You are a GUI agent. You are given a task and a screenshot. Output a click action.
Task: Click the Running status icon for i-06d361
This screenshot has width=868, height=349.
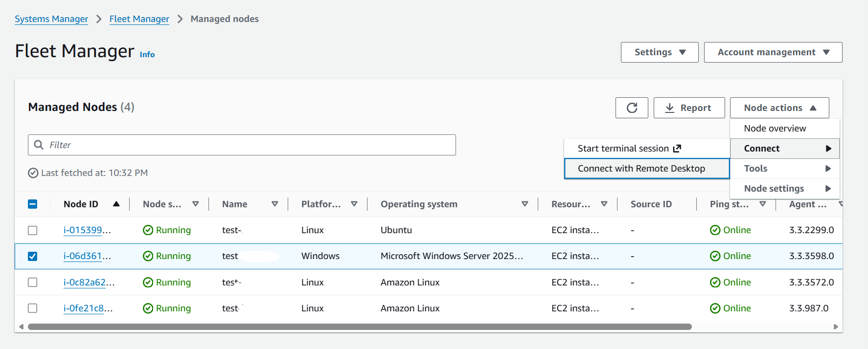click(x=148, y=256)
